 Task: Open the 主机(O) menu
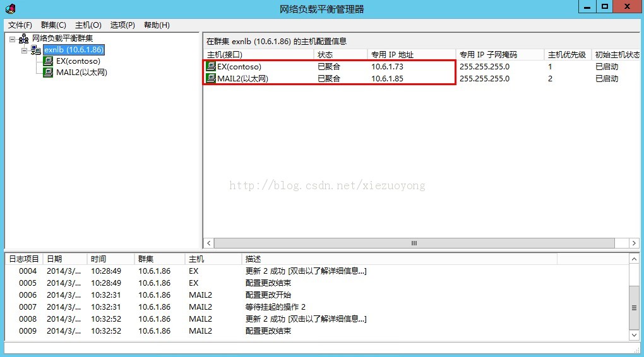[88, 25]
